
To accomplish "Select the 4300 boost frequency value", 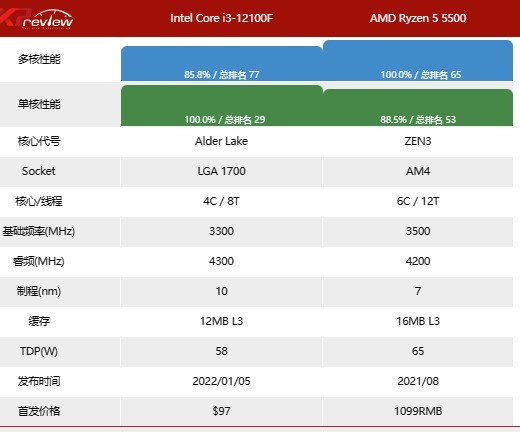I will (x=221, y=261).
